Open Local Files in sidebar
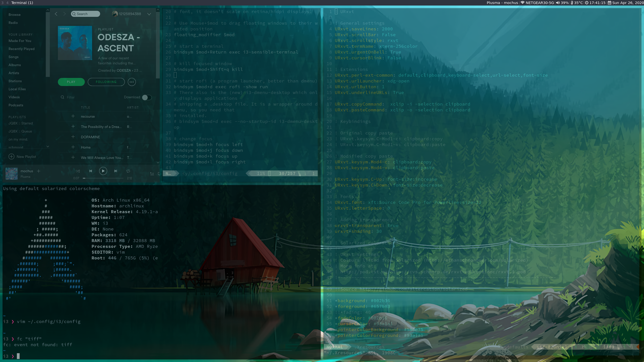The image size is (644, 362). point(17,89)
